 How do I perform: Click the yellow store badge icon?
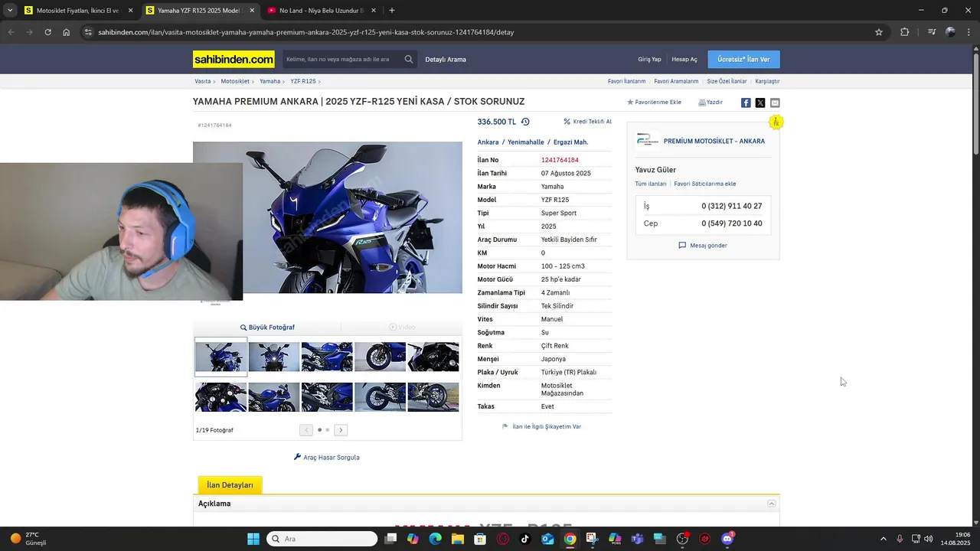click(x=776, y=122)
